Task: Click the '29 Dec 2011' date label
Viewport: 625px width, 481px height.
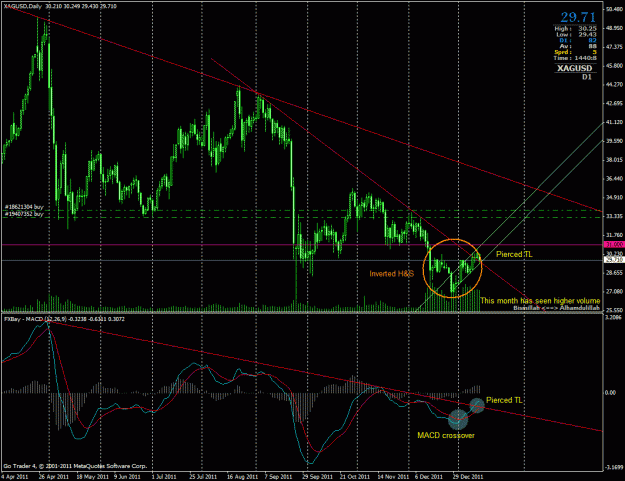Action: coord(468,477)
